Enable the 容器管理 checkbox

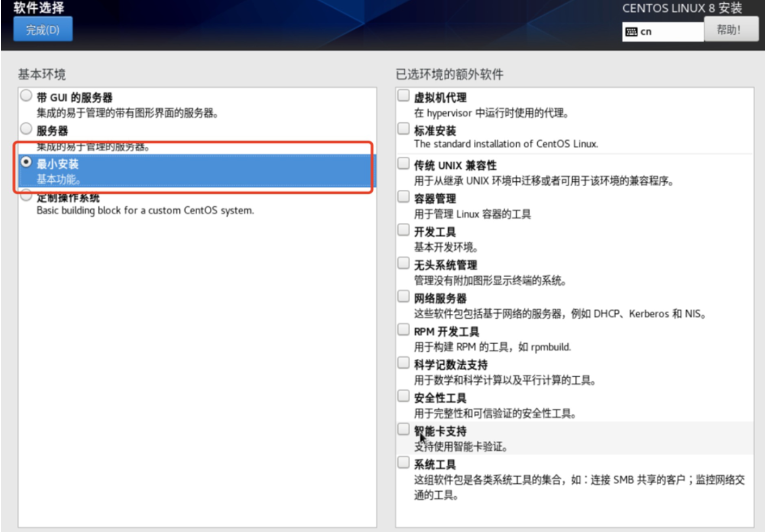[403, 197]
